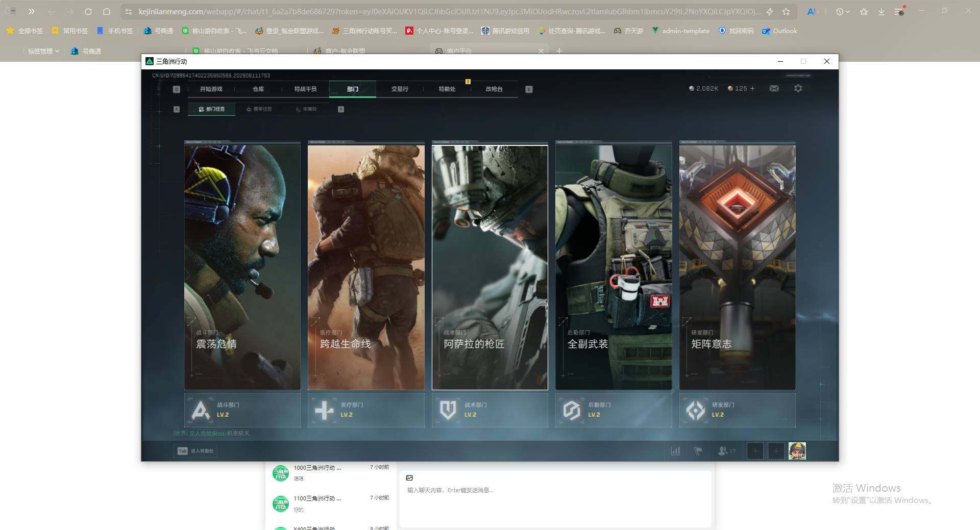Open the admin-template bookmark
The image size is (980, 530).
click(x=680, y=31)
